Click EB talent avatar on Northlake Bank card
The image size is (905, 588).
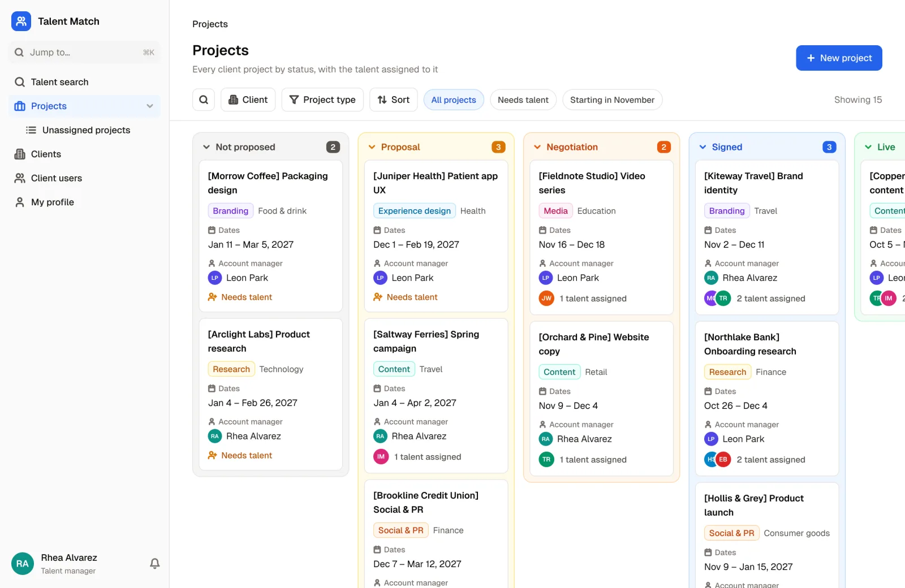[723, 459]
